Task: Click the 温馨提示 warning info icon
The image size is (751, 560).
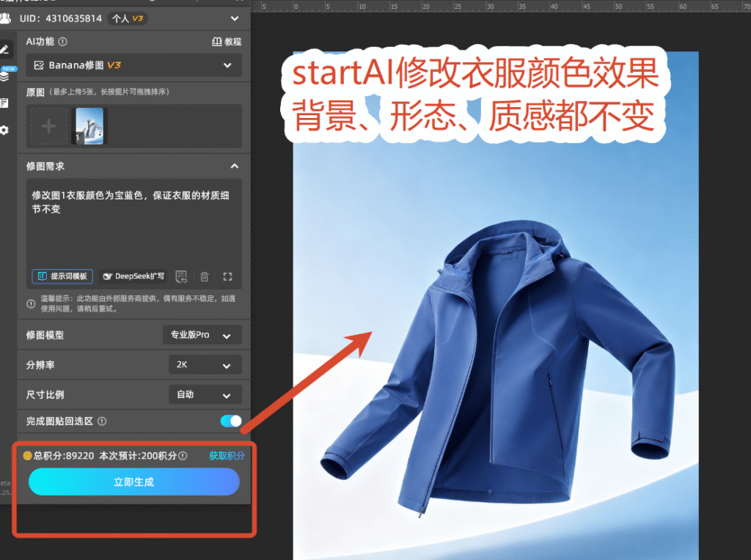Action: click(x=31, y=304)
